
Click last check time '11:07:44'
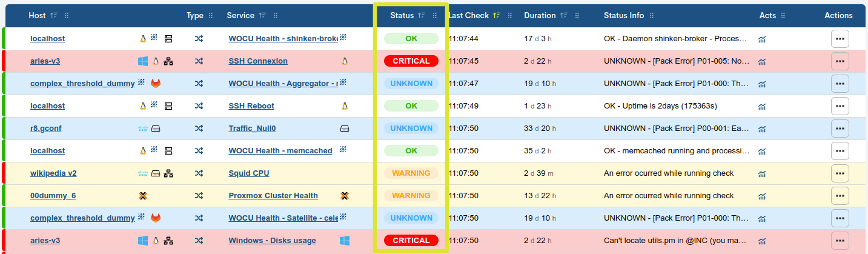pyautogui.click(x=463, y=38)
